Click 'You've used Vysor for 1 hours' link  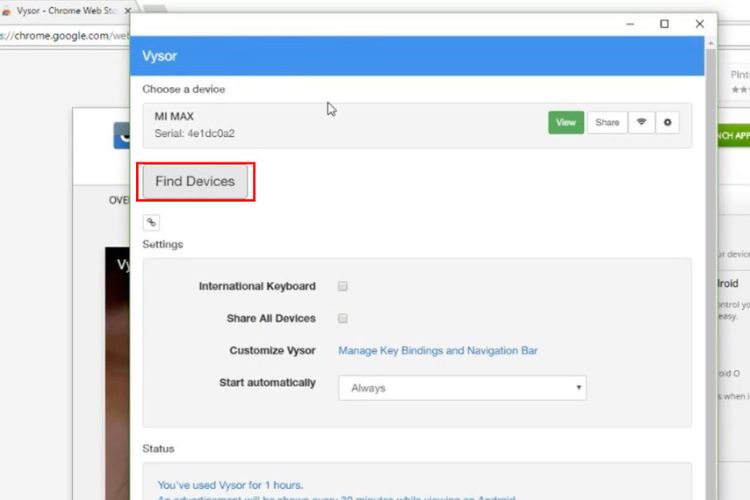pos(230,485)
